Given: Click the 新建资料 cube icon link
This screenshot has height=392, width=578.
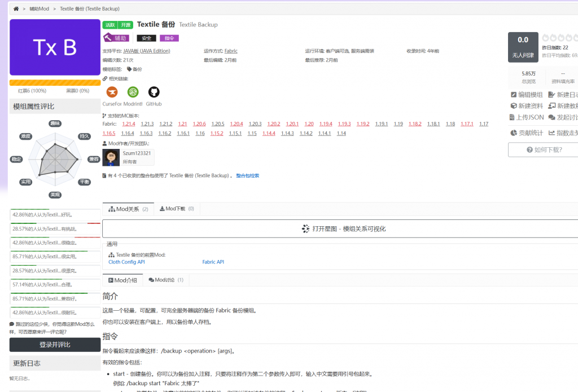Looking at the screenshot, I should [x=527, y=105].
